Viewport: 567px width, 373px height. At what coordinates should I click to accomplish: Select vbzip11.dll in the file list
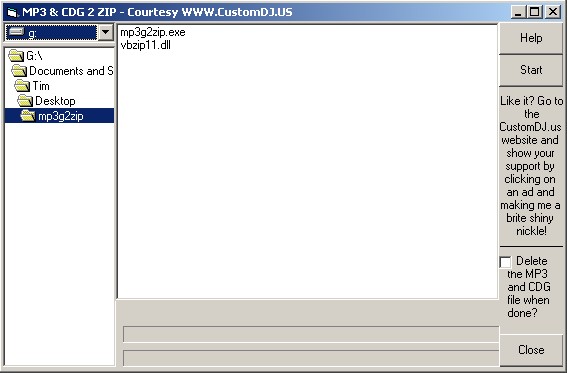click(145, 45)
